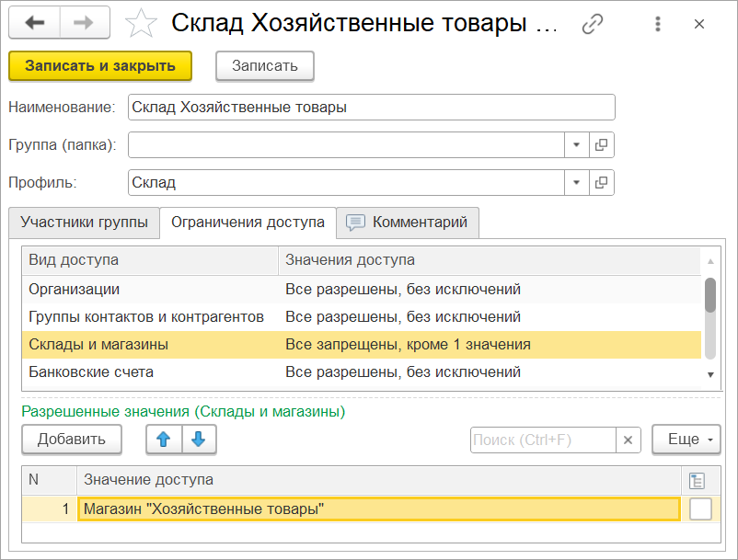Open the Группа (папка) selection form icon

(602, 145)
